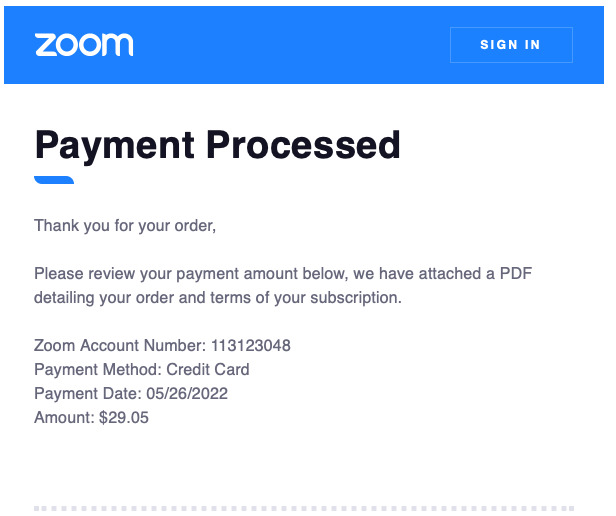The image size is (616, 516).
Task: Click the "Payment Date" label
Action: (88, 393)
